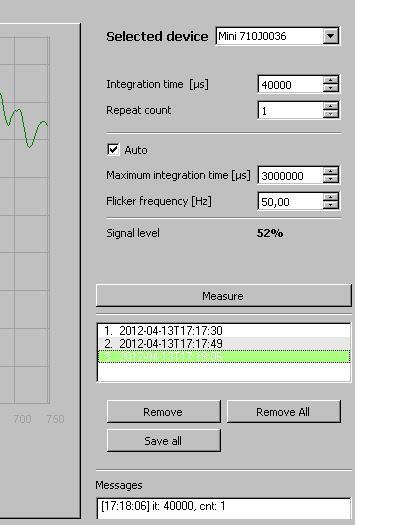Start a measurement with Measure button
Viewport: 400px width, 525px height.
tap(224, 296)
